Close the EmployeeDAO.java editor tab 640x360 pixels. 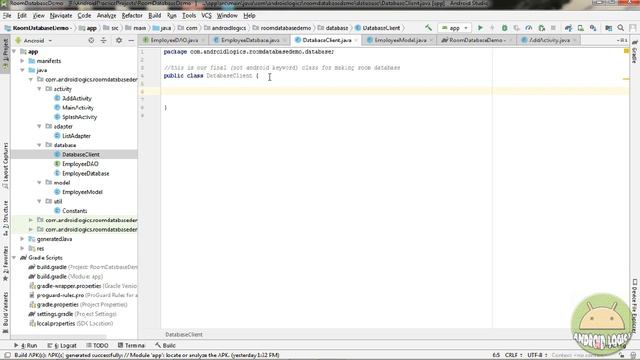coord(203,40)
